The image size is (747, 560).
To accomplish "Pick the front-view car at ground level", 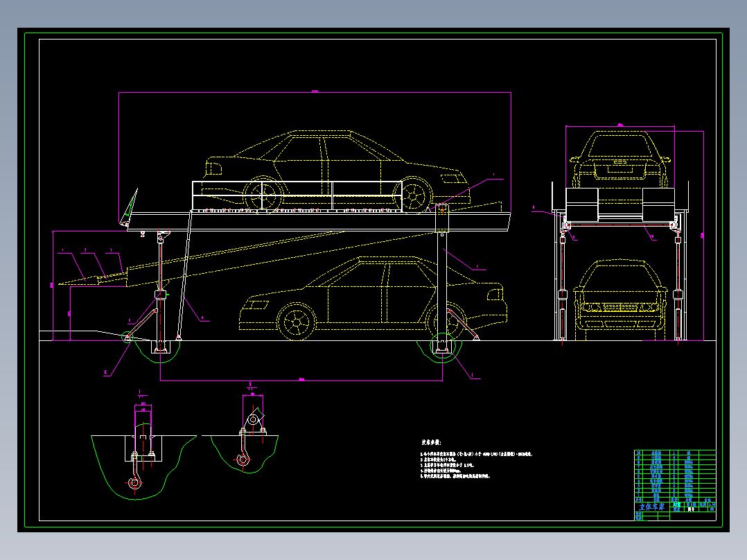I will pos(619,300).
